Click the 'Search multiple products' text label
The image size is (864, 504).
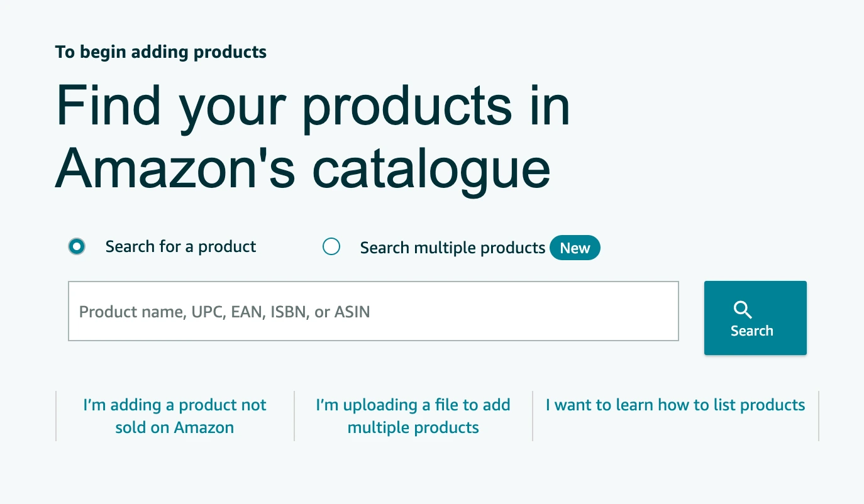point(451,248)
